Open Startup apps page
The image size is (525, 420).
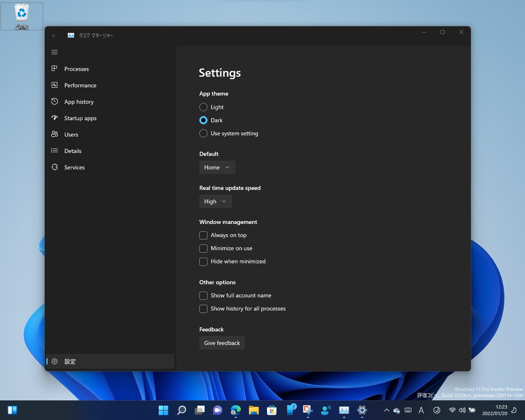tap(110, 118)
